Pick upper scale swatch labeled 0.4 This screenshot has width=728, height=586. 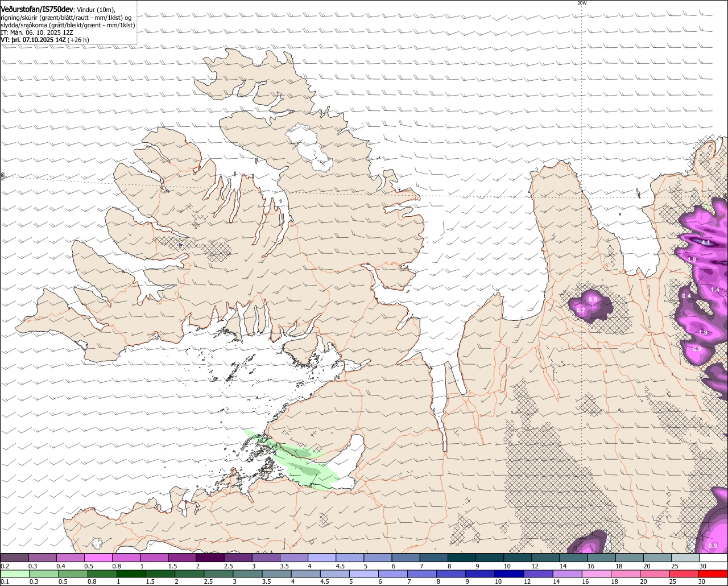[70, 558]
